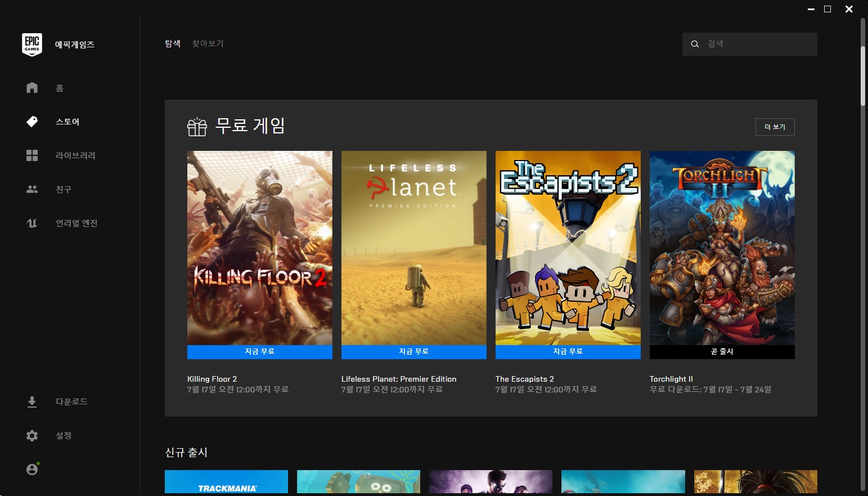Open 언리얼 엔진 in the sidebar
Screen dimensions: 868x496
coord(77,223)
